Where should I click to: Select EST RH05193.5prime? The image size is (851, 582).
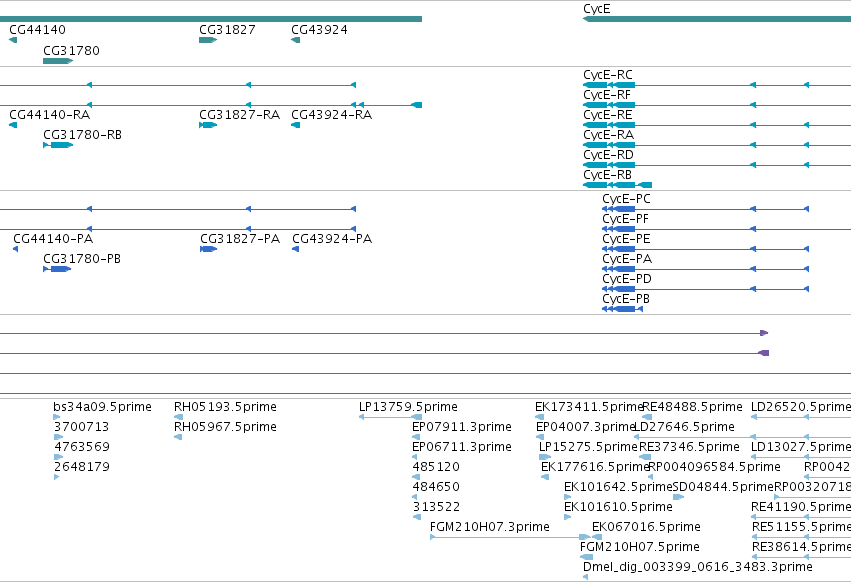pos(225,407)
